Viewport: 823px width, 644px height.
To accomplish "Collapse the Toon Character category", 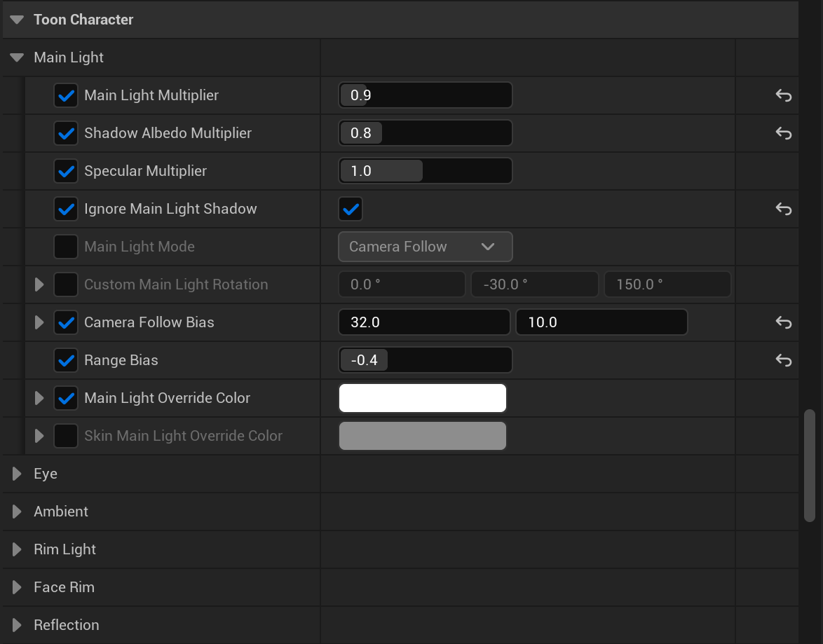I will [x=17, y=20].
